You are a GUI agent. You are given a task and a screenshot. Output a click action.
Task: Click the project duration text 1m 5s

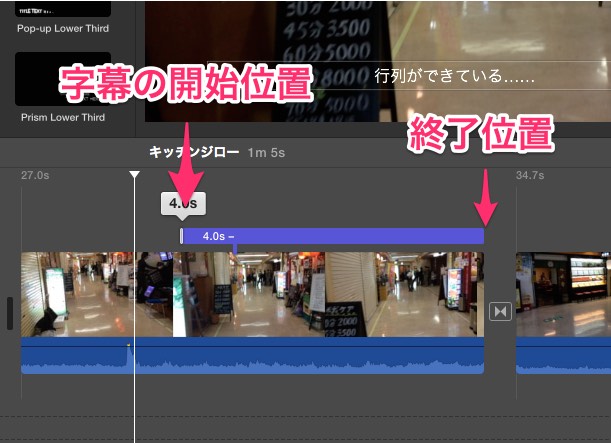[x=266, y=153]
